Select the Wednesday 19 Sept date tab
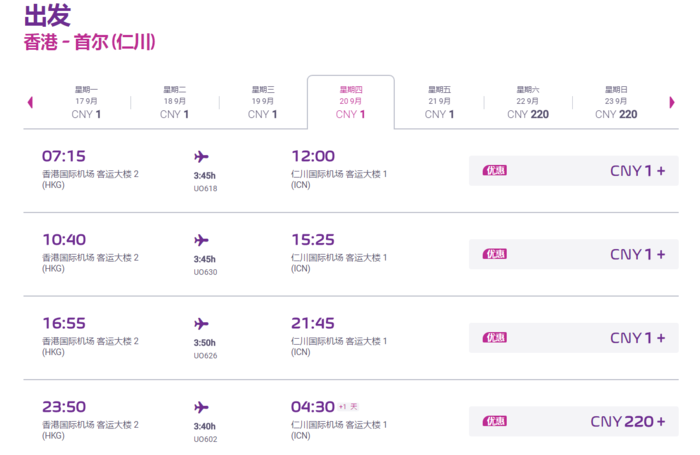The height and width of the screenshot is (455, 700). [x=262, y=102]
